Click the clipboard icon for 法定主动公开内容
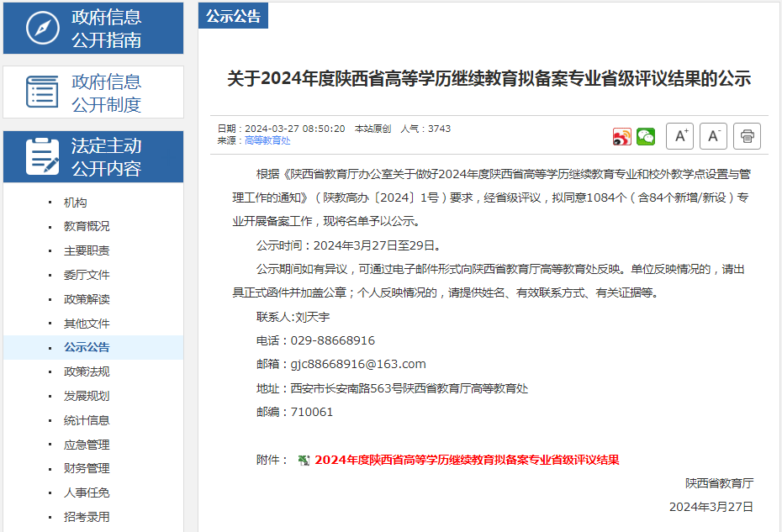This screenshot has height=532, width=782. (x=42, y=156)
